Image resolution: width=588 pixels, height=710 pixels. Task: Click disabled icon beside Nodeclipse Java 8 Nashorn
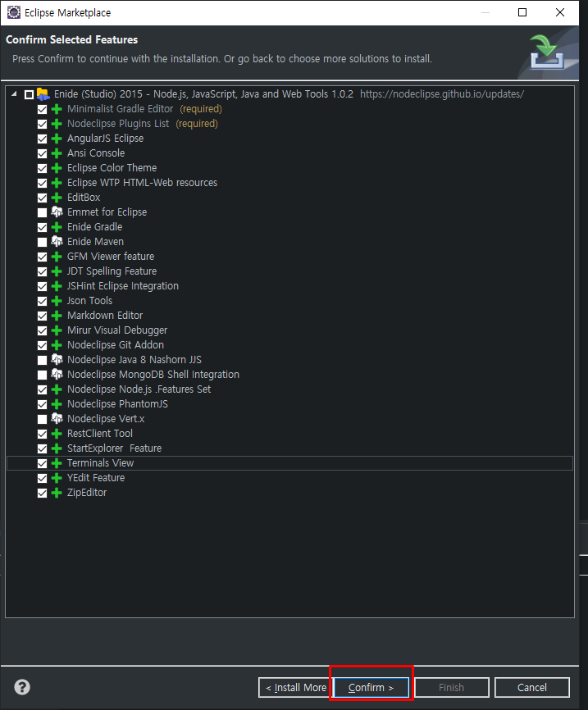(x=57, y=360)
